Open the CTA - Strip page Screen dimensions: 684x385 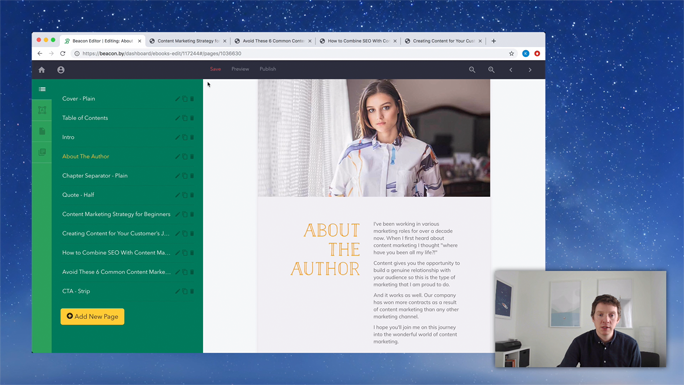coord(76,291)
